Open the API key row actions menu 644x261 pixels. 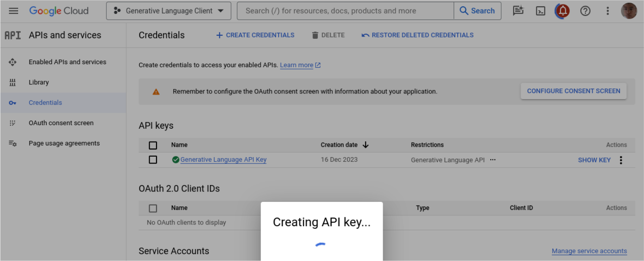[x=621, y=160]
